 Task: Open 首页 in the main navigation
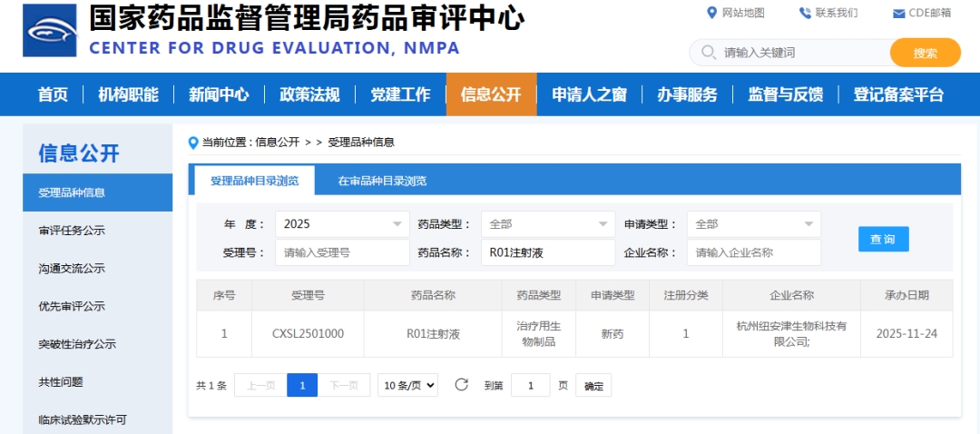pyautogui.click(x=53, y=95)
